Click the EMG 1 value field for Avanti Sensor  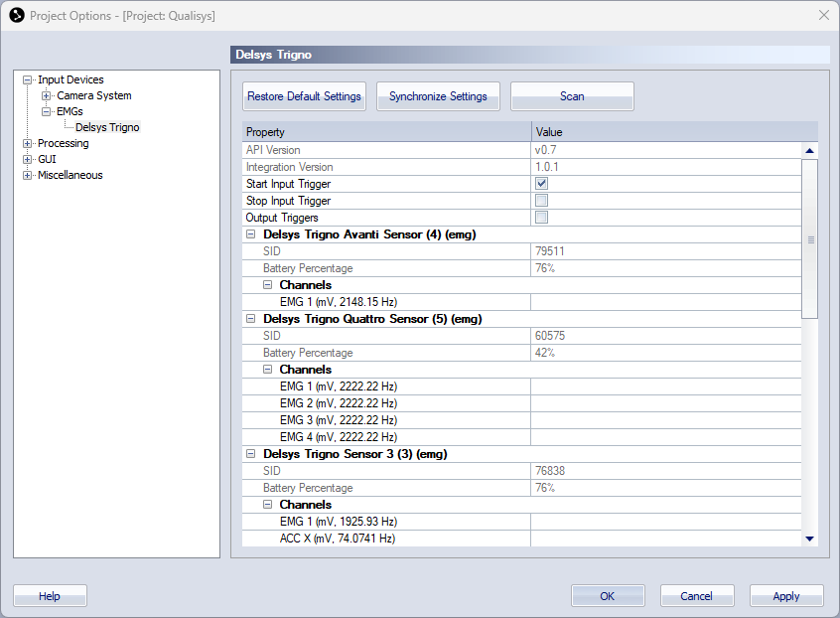click(665, 302)
